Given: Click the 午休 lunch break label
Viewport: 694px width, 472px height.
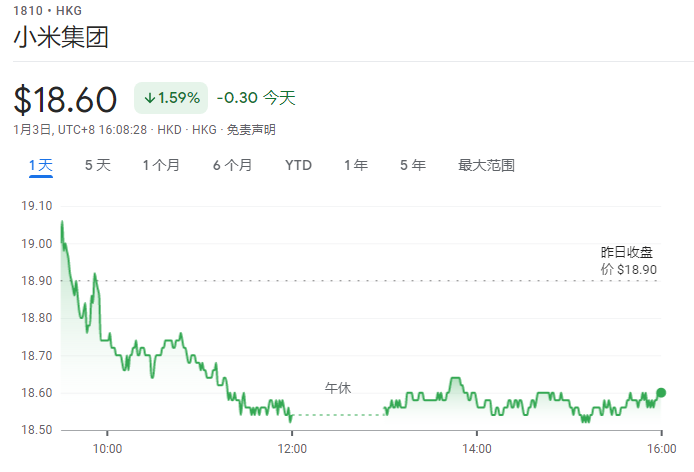Looking at the screenshot, I should (338, 388).
